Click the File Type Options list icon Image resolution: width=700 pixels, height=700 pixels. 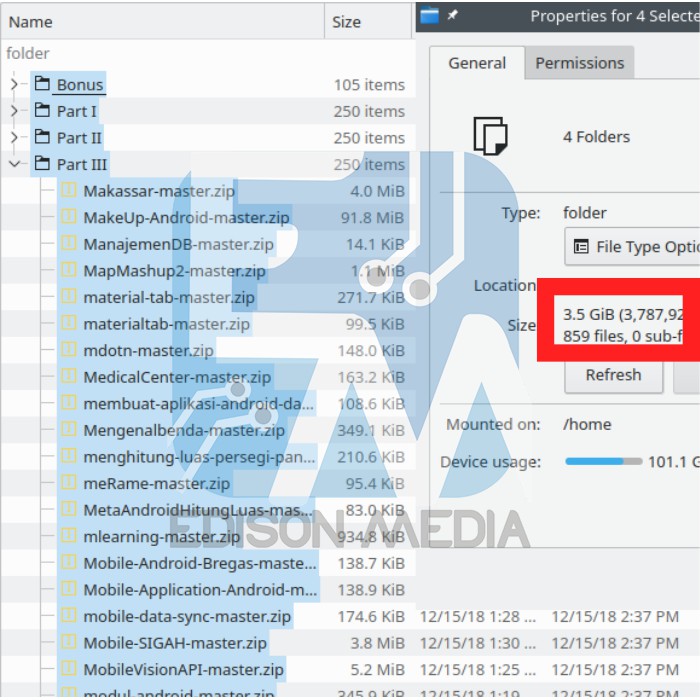[581, 246]
